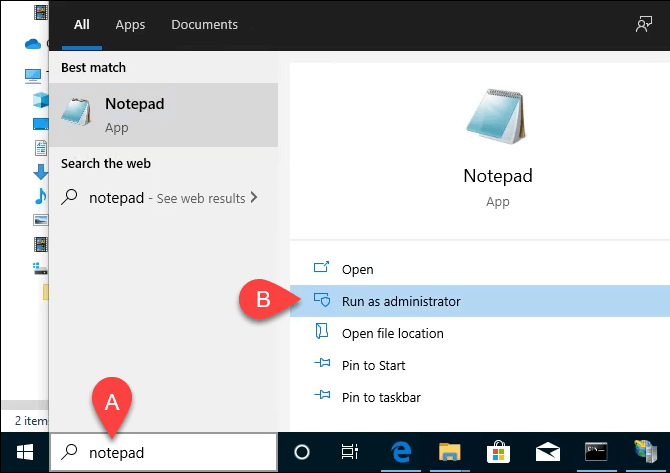
Task: Launch Microsoft Edge from the taskbar
Action: coord(400,453)
